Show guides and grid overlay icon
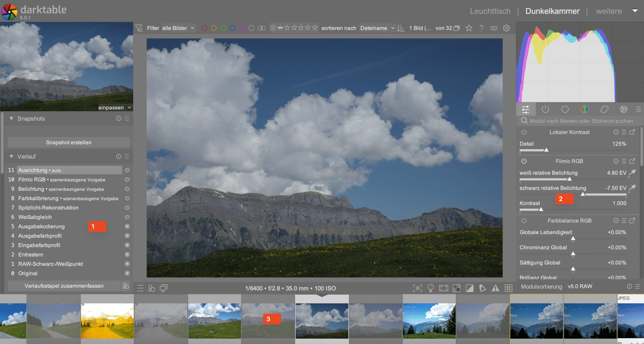644x344 pixels. (x=508, y=288)
